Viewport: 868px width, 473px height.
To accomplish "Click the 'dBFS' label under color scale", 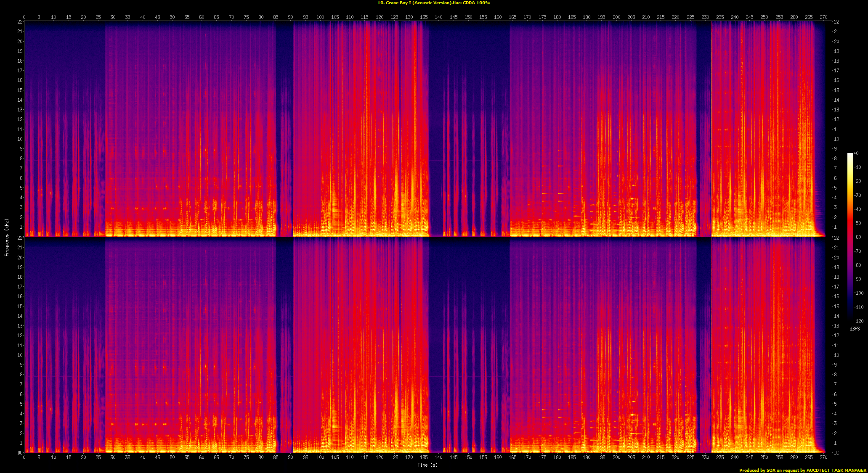I will pyautogui.click(x=855, y=329).
